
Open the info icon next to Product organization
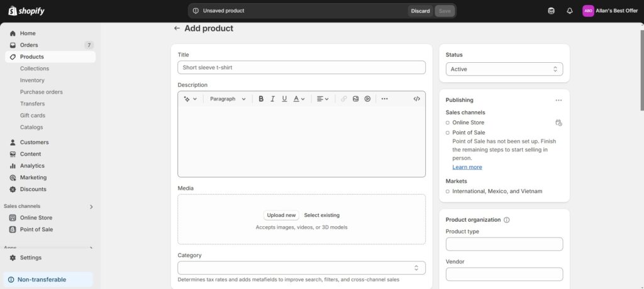pyautogui.click(x=507, y=220)
